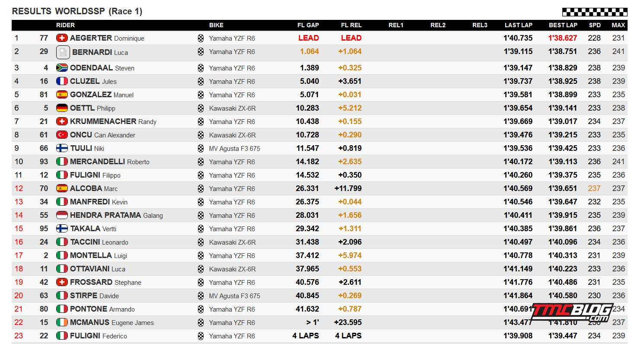
Task: Click the Swiss flag beside Krummenacher Randy
Action: tap(62, 121)
